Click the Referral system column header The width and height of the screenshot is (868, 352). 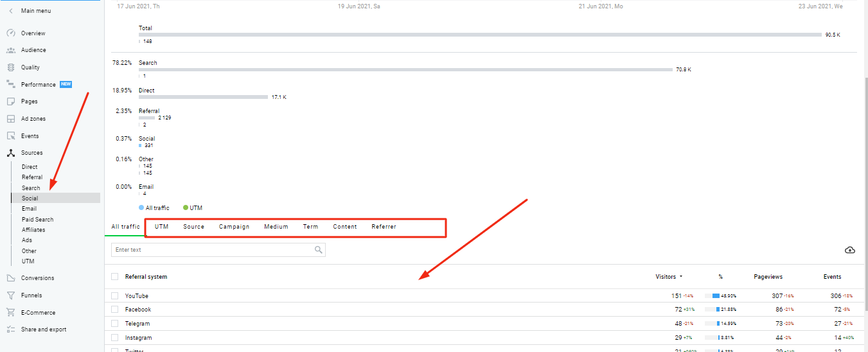pyautogui.click(x=146, y=277)
